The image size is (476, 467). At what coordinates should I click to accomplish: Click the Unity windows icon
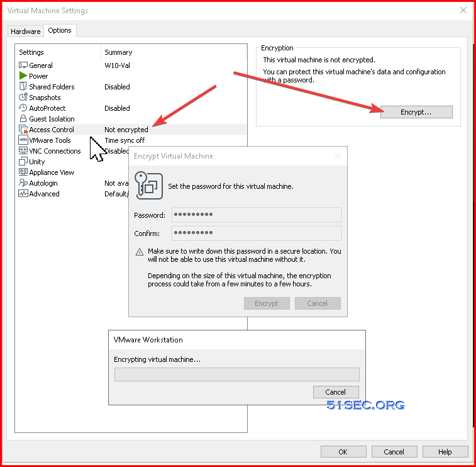click(x=23, y=161)
